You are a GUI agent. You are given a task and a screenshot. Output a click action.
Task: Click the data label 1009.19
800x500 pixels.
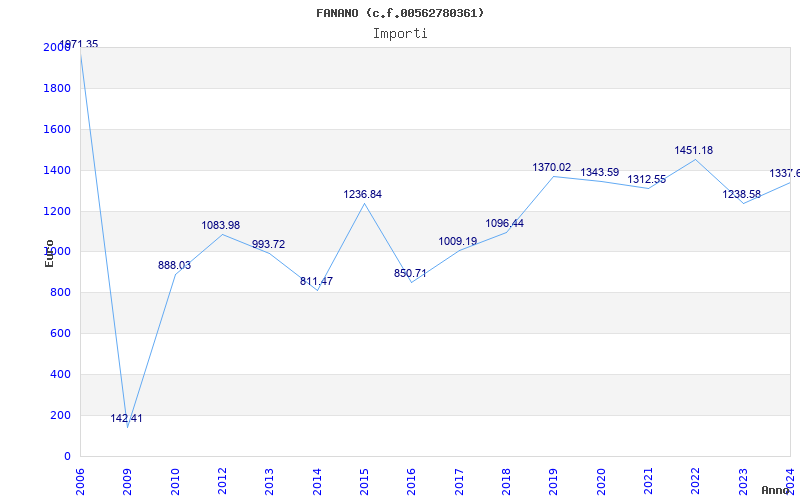click(458, 241)
